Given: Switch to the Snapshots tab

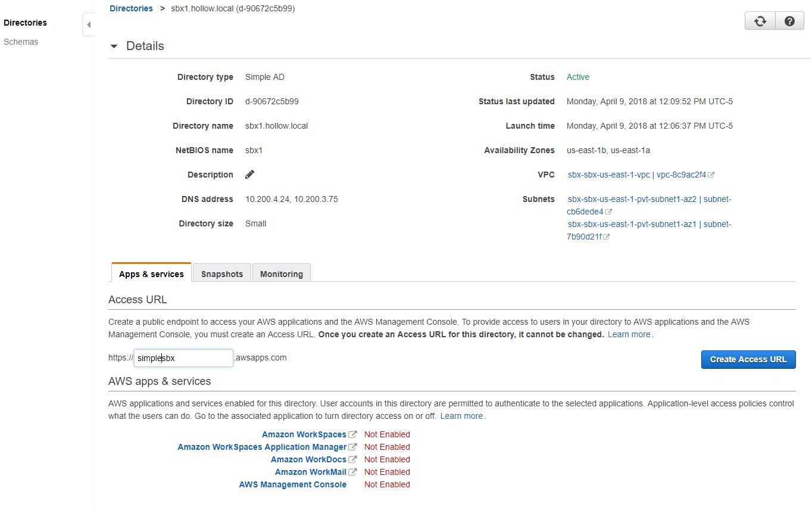Looking at the screenshot, I should click(x=222, y=274).
